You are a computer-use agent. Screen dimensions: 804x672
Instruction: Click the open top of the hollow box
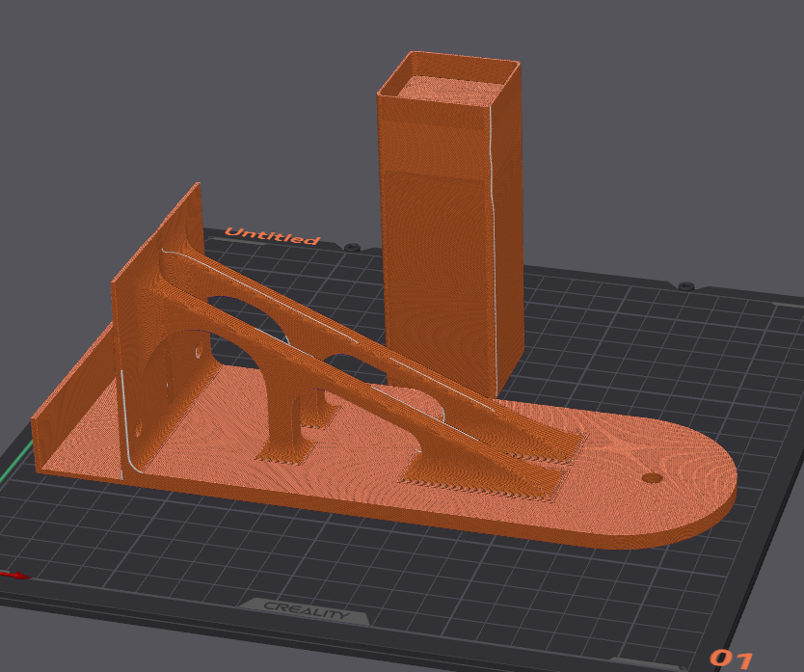click(x=448, y=92)
